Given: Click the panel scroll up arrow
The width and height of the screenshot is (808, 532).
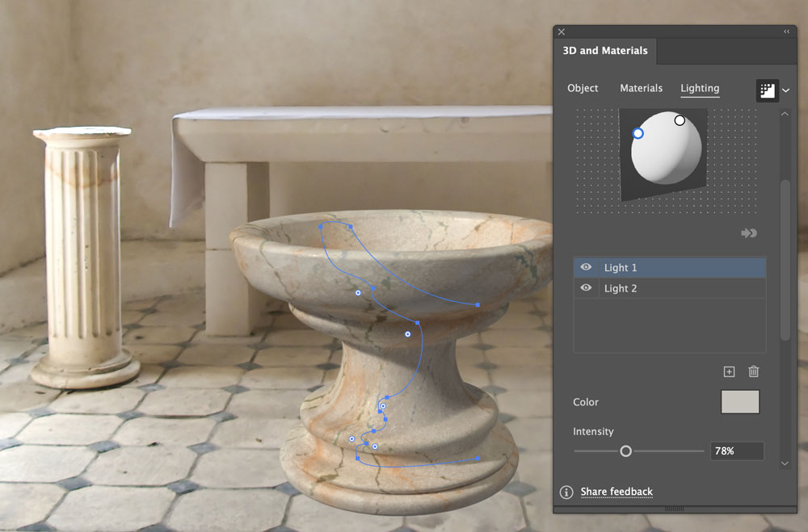Looking at the screenshot, I should 785,115.
